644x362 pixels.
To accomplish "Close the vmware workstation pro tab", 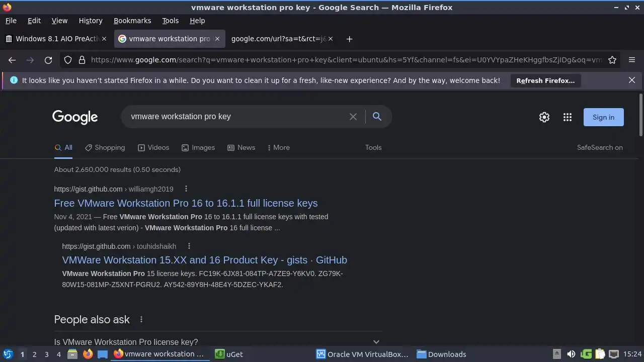I will pos(217,39).
